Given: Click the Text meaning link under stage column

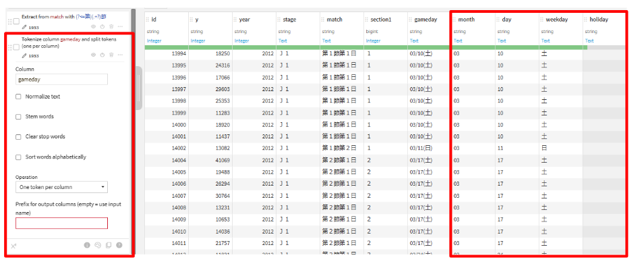Looking at the screenshot, I should [283, 41].
